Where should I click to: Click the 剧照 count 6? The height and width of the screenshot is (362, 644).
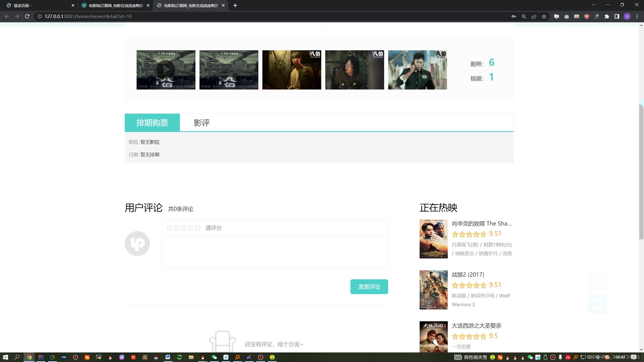(492, 62)
